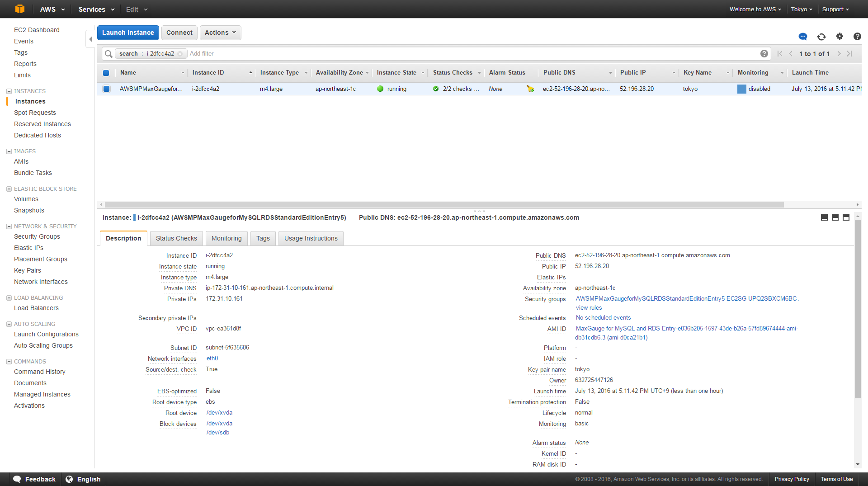Viewport: 868px width, 486px height.
Task: Go to previous page of results
Action: click(x=791, y=54)
